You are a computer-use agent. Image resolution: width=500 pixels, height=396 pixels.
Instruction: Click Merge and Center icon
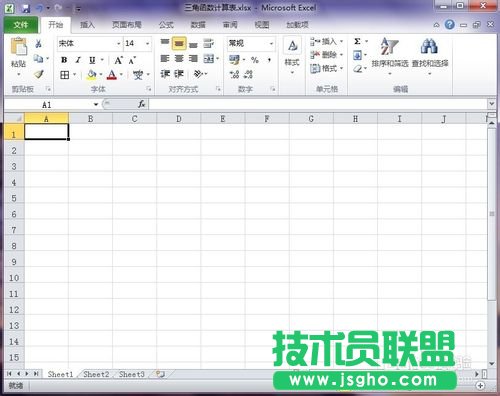click(x=209, y=59)
